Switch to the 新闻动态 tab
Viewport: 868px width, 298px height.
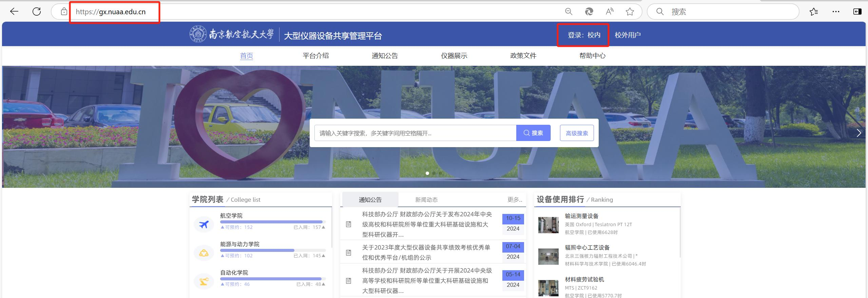[426, 200]
